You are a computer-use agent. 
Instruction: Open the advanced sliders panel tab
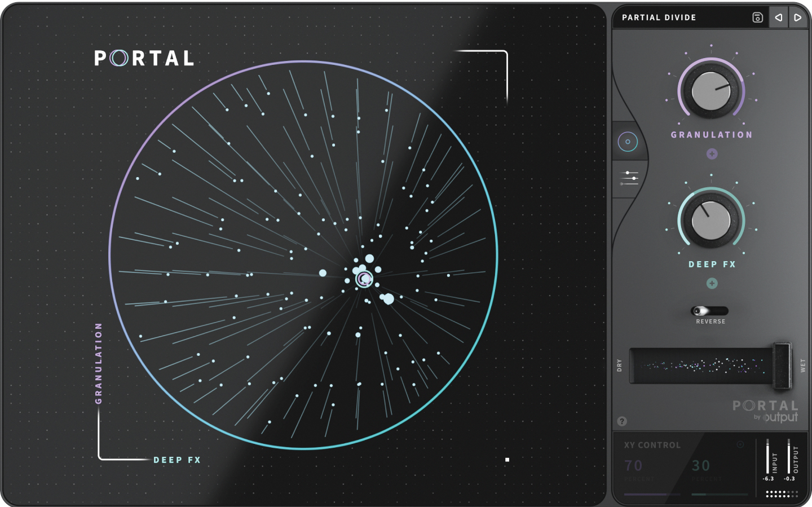[x=628, y=179]
